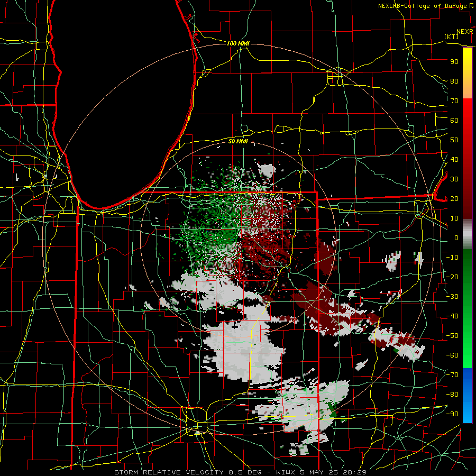The width and height of the screenshot is (476, 476).
Task: Pick the orange segment of the color bar
Action: (x=467, y=90)
